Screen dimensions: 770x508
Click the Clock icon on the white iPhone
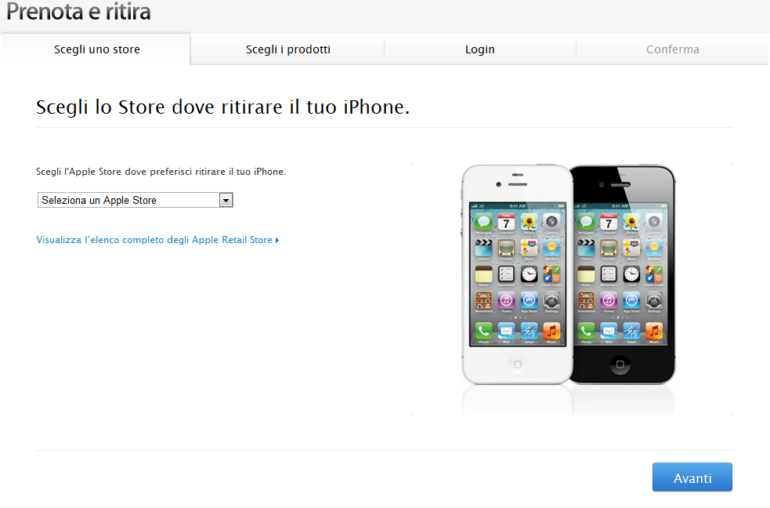tap(529, 274)
